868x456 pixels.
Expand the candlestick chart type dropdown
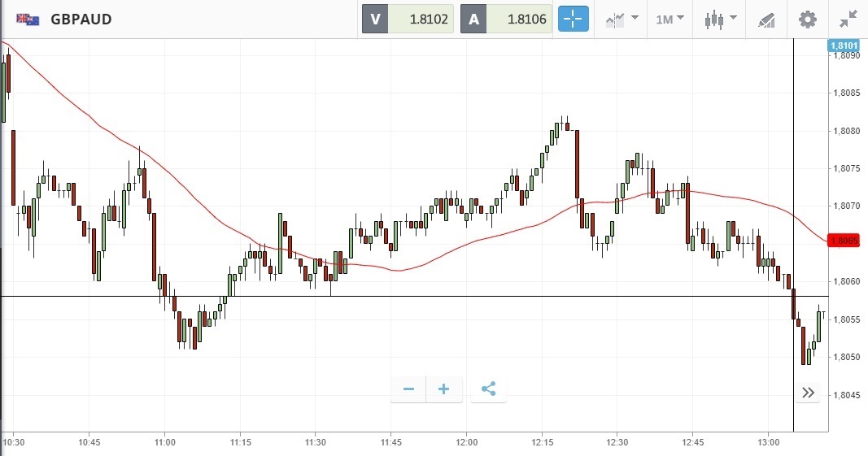(721, 20)
